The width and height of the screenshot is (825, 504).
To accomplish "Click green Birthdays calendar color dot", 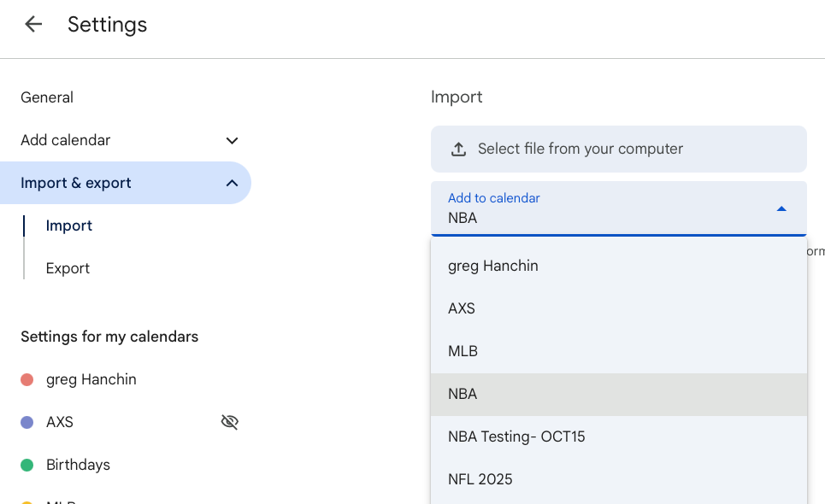I will 27,465.
